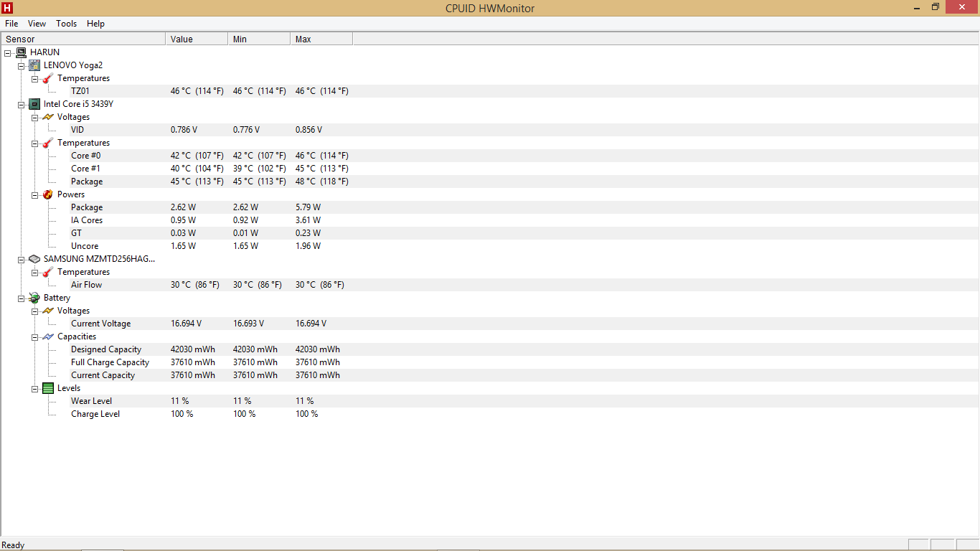This screenshot has height=551, width=980.
Task: Click the Max column header
Action: (x=321, y=39)
